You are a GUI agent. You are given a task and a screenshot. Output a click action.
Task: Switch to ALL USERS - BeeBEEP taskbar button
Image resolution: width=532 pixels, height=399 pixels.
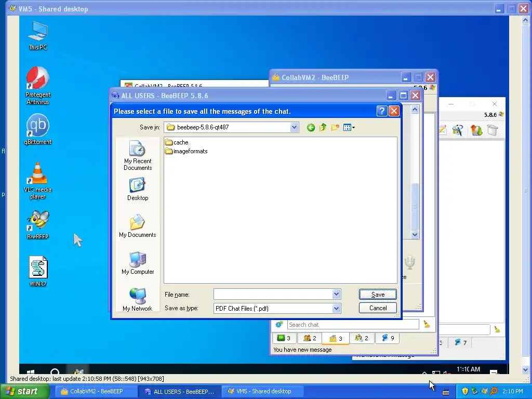coord(180,391)
